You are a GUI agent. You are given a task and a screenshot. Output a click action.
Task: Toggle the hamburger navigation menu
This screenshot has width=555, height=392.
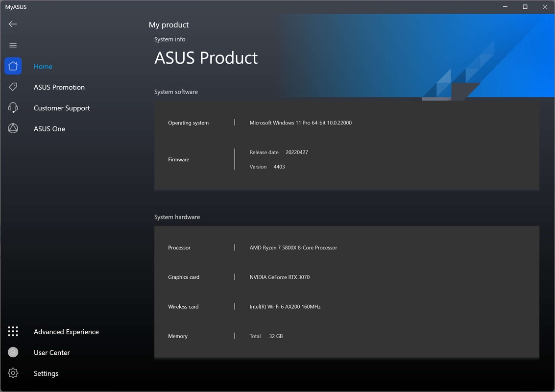[x=13, y=46]
